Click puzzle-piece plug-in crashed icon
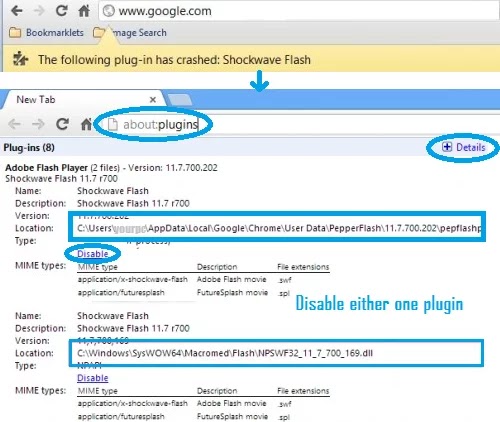 click(20, 59)
